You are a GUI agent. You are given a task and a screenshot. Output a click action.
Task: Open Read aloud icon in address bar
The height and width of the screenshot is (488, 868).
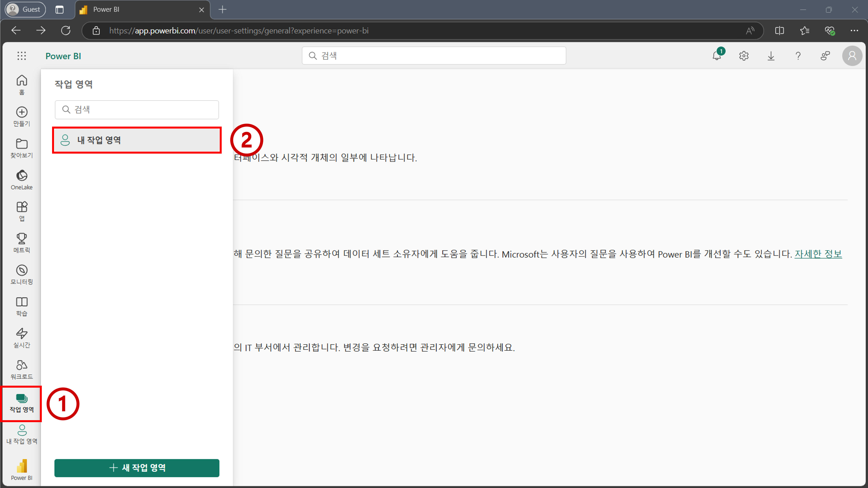[750, 31]
